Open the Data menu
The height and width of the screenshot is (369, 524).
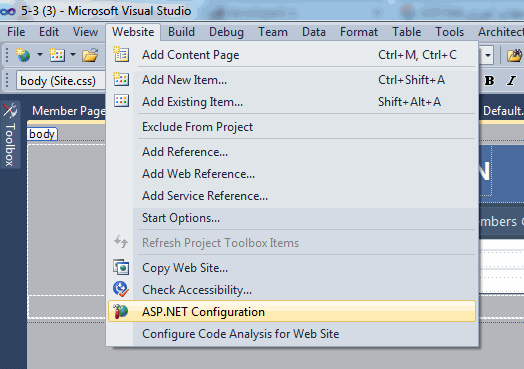pyautogui.click(x=314, y=32)
